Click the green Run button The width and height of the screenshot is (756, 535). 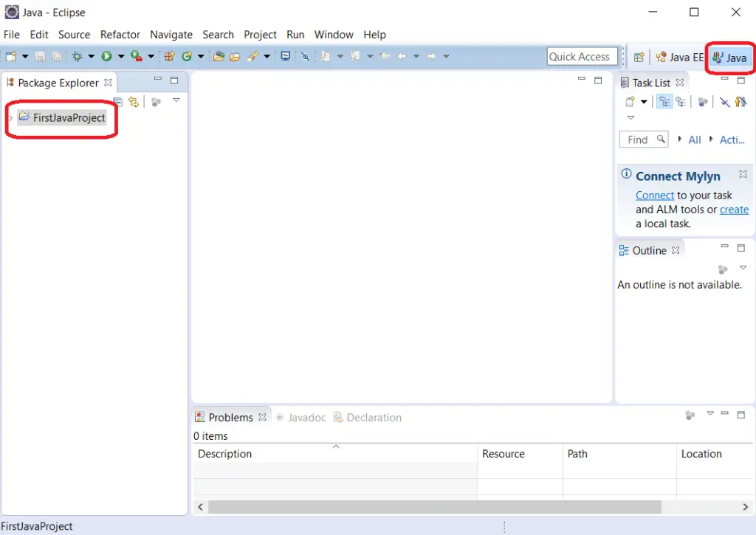pos(106,56)
